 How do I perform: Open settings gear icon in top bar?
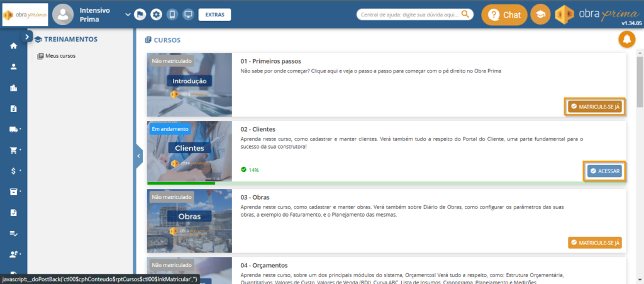click(156, 14)
